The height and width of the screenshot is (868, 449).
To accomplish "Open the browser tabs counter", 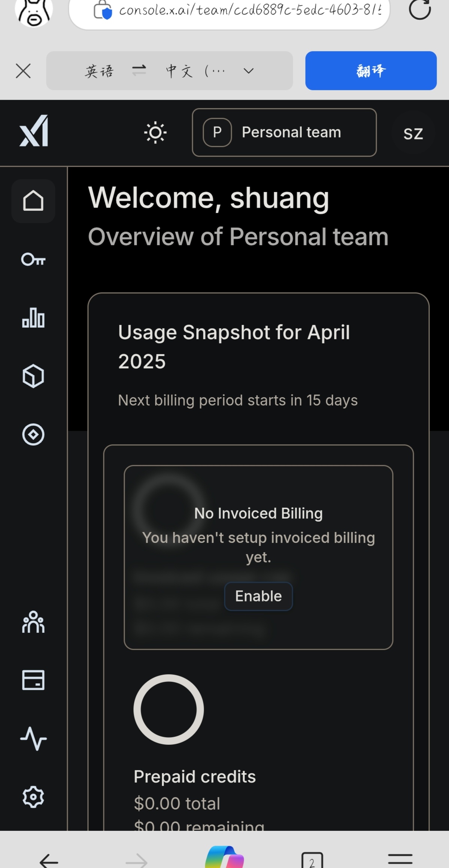I will click(312, 860).
